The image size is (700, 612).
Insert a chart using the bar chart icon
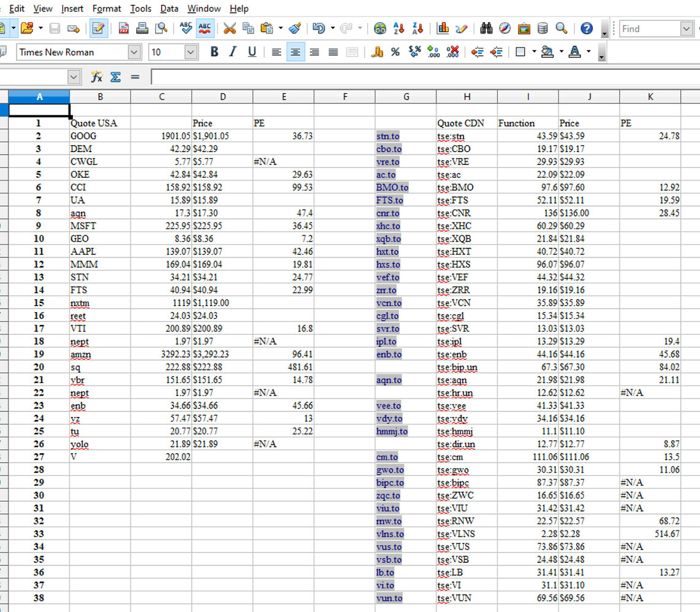coord(443,28)
